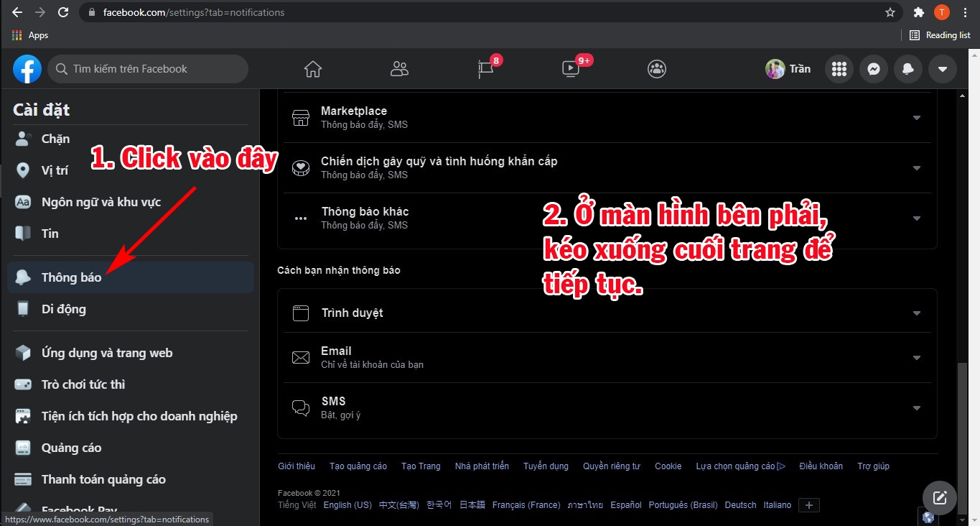The height and width of the screenshot is (526, 980).
Task: Click the three-dot Thông báo khác icon
Action: click(301, 218)
